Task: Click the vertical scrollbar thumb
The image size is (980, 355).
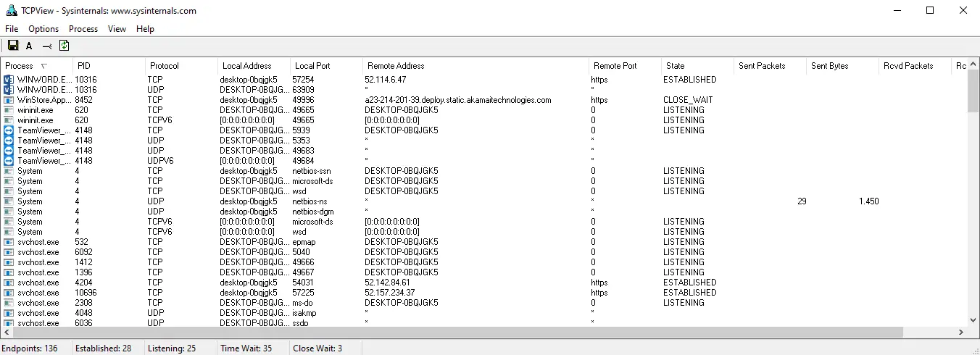Action: point(973,92)
